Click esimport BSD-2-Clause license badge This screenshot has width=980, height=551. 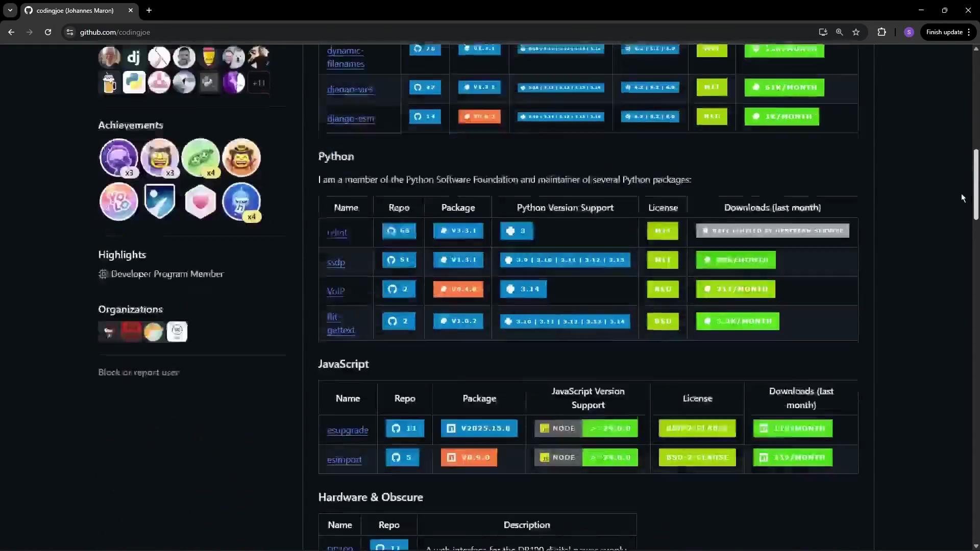pos(697,457)
